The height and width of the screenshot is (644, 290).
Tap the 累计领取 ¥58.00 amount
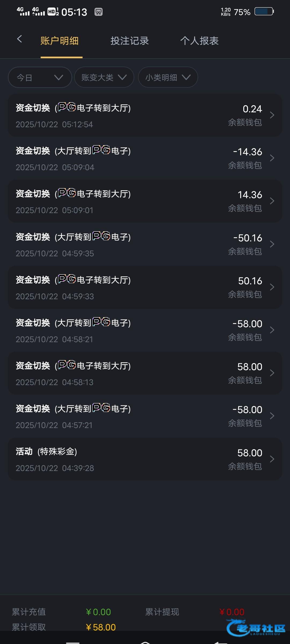(101, 627)
